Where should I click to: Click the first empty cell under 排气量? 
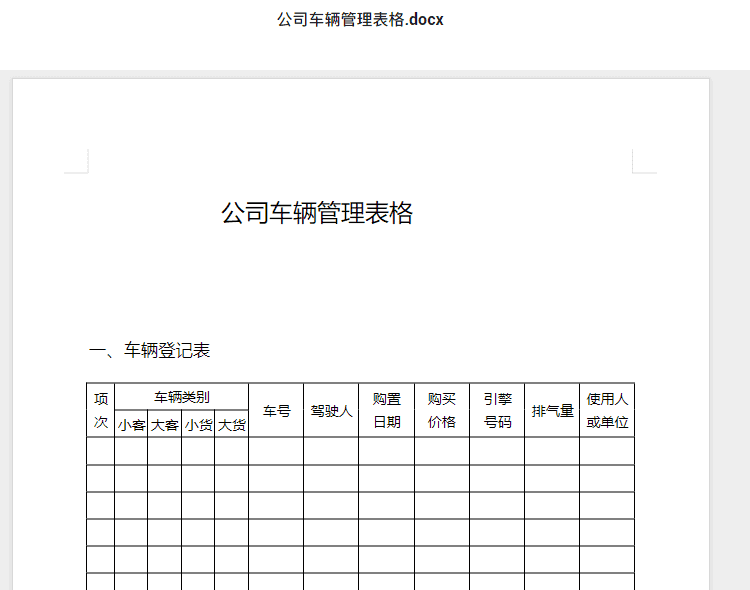pyautogui.click(x=552, y=451)
